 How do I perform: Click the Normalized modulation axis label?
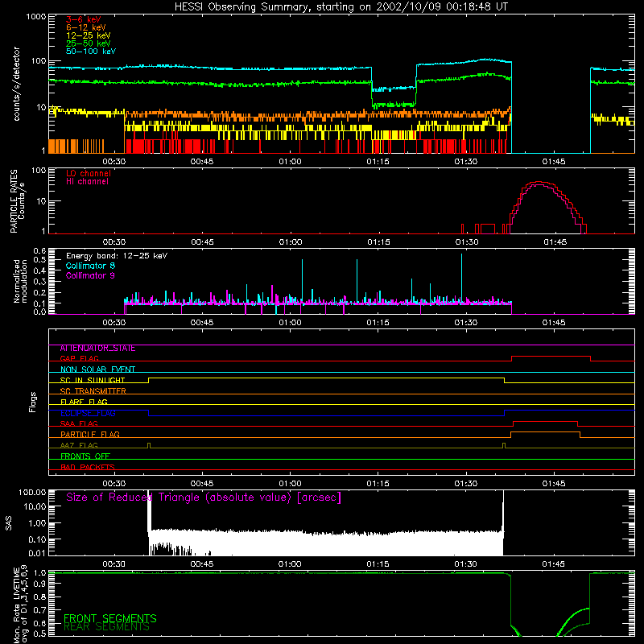tap(20, 281)
